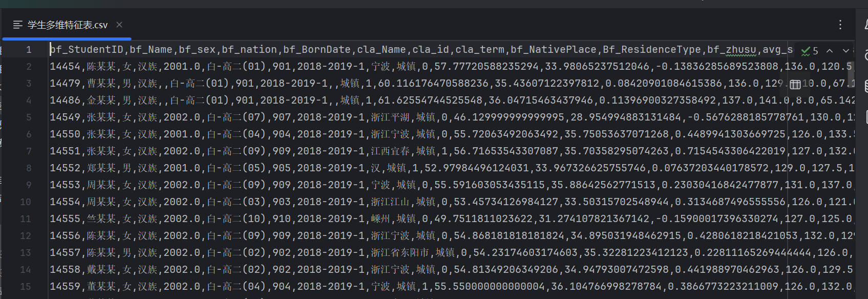Click line number 8 in the gutter
Screen dimensions: 868x299
[x=29, y=168]
